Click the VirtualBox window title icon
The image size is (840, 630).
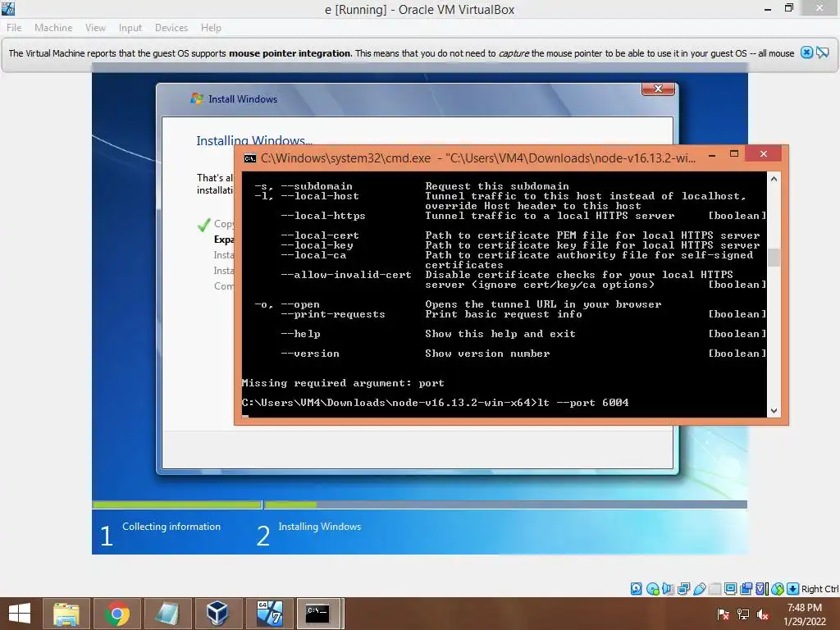(x=8, y=8)
